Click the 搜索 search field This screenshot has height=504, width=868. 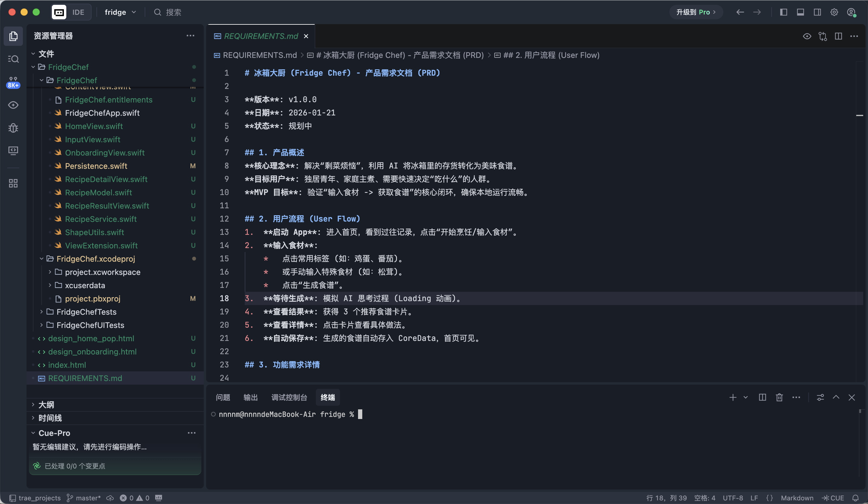coord(173,12)
